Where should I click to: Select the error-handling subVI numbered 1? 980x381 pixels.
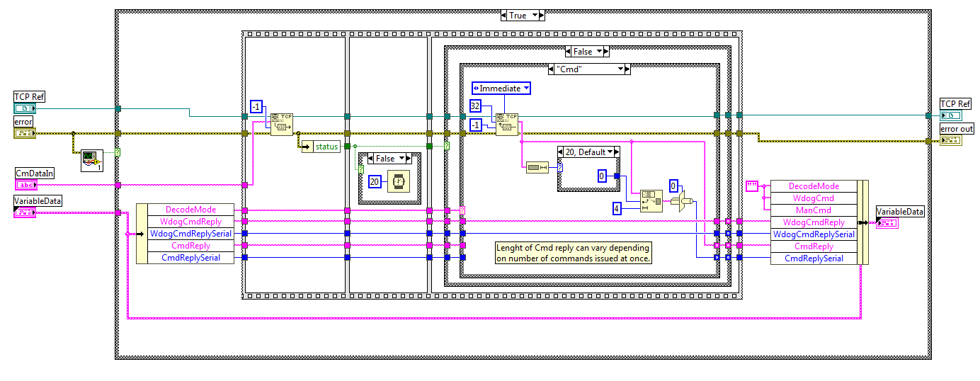click(x=92, y=160)
